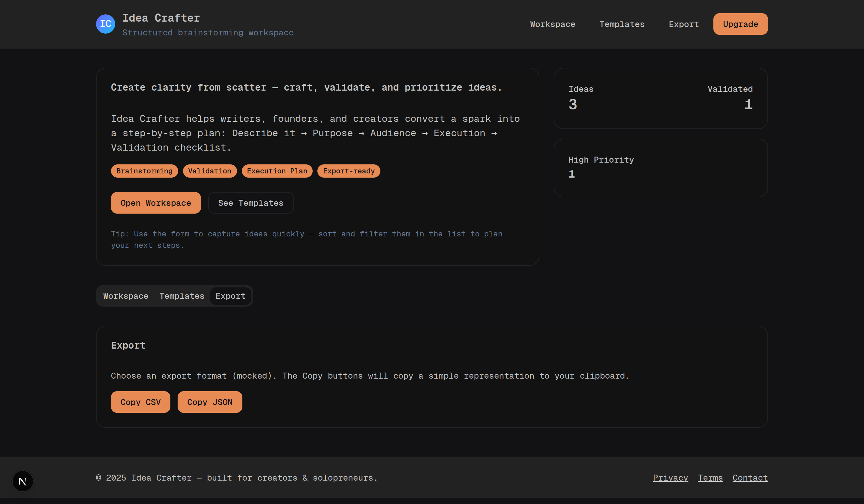Viewport: 864px width, 504px height.
Task: Open Workspace in top navigation
Action: (x=552, y=24)
